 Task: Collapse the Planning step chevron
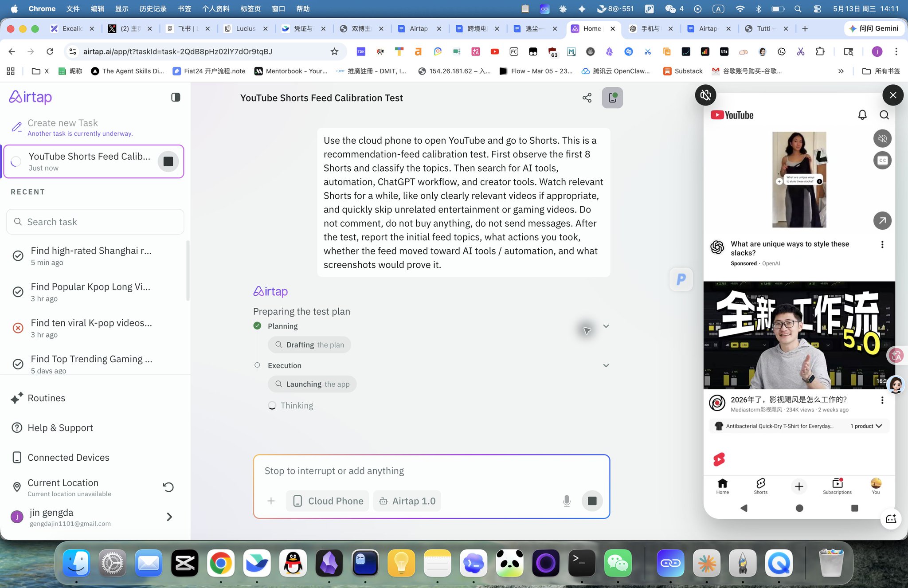[606, 326]
